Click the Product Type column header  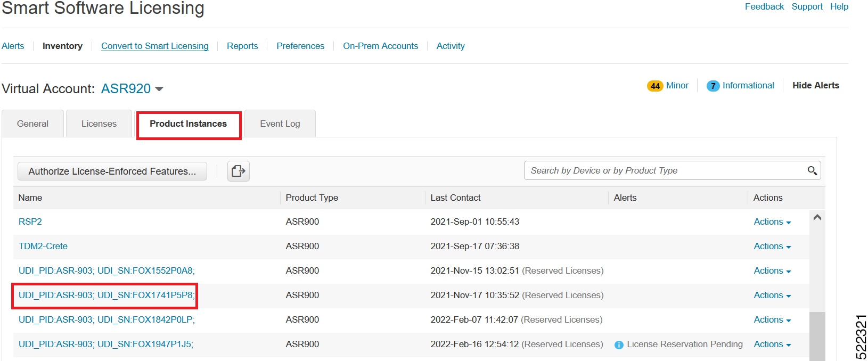click(x=312, y=198)
